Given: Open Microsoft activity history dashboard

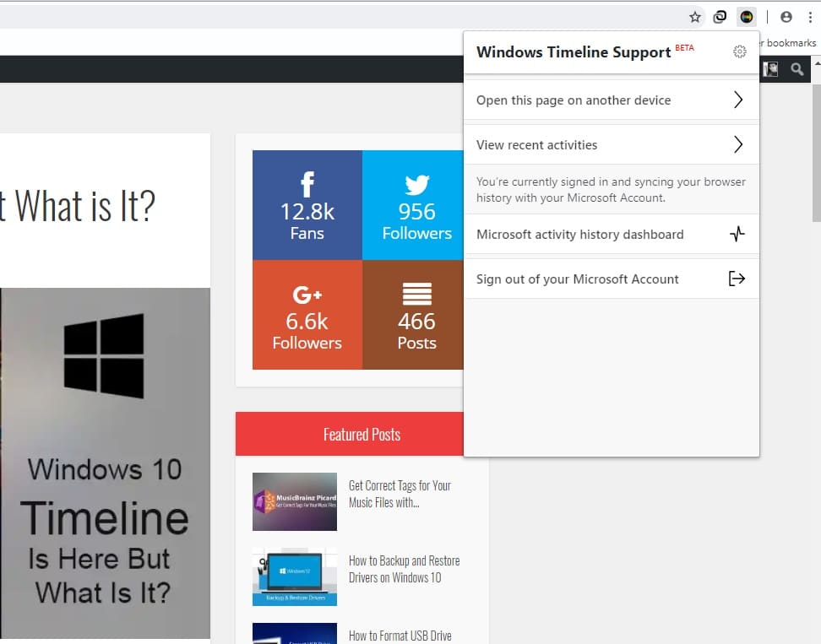Looking at the screenshot, I should [x=612, y=234].
